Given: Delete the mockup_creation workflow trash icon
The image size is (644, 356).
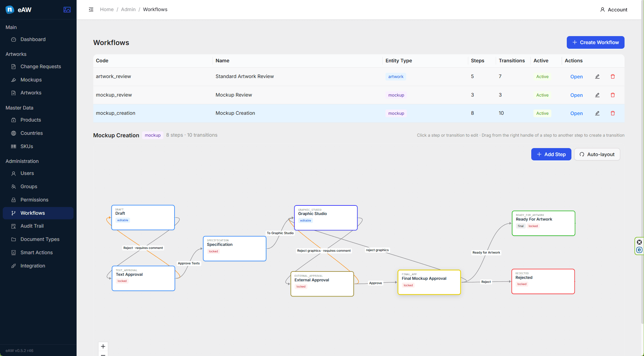Looking at the screenshot, I should pyautogui.click(x=613, y=113).
